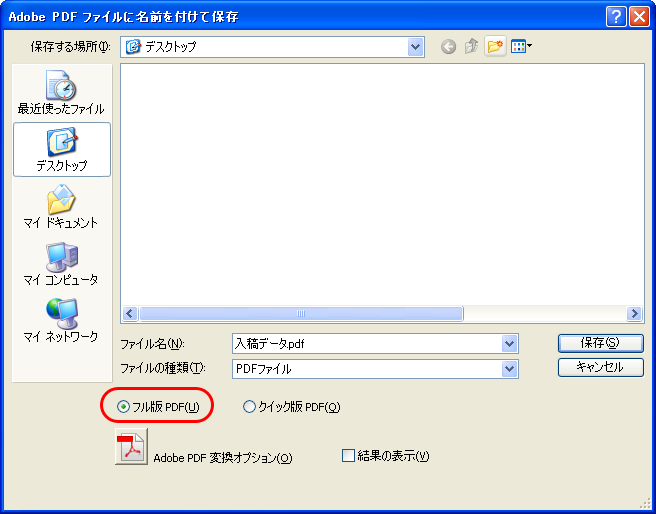656x514 pixels.
Task: Click the scrollbar right arrow in file list
Action: 634,314
